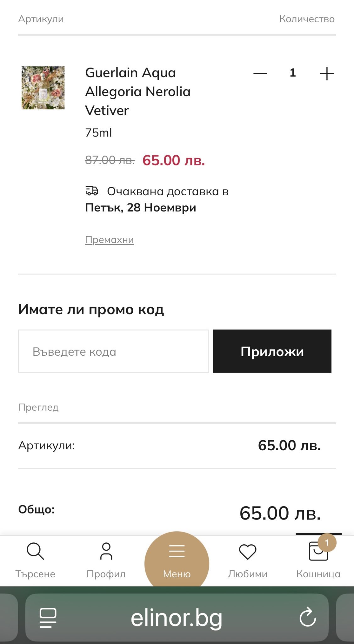Screen dimensions: 354x644
Task: Tap the delivery truck icon
Action: (92, 191)
